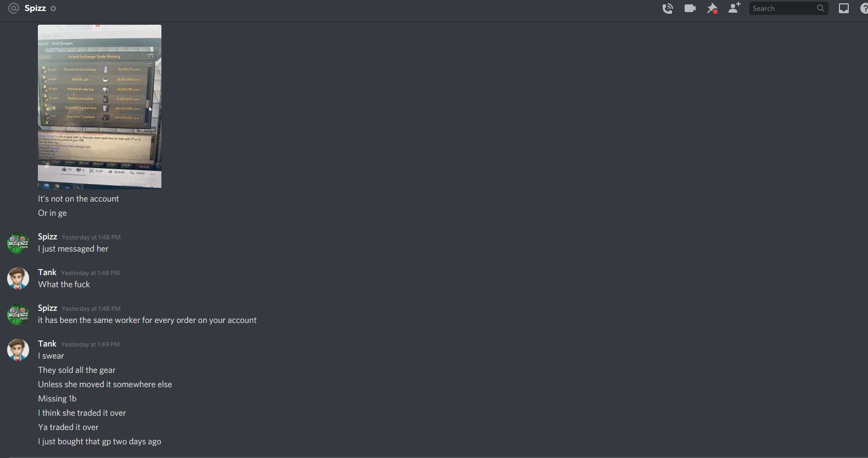Open the Grand Exchange screenshot attachment
The image size is (868, 458).
pyautogui.click(x=99, y=106)
